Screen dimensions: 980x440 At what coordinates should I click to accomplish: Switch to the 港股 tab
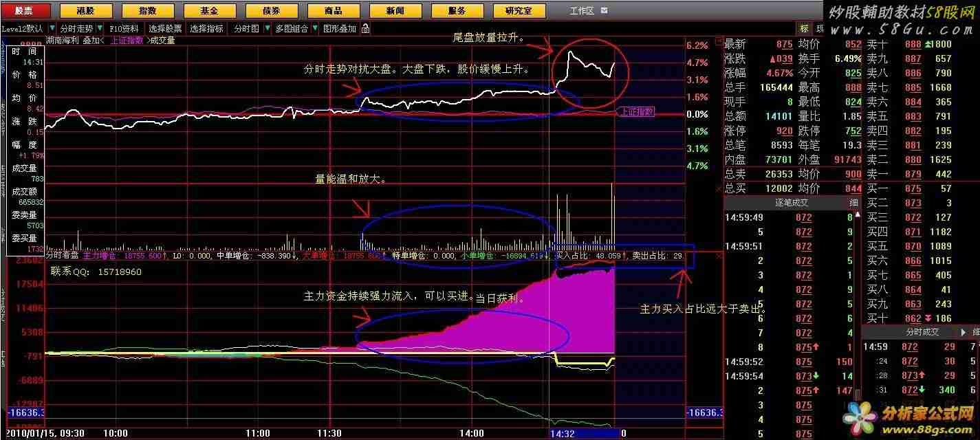(x=85, y=11)
